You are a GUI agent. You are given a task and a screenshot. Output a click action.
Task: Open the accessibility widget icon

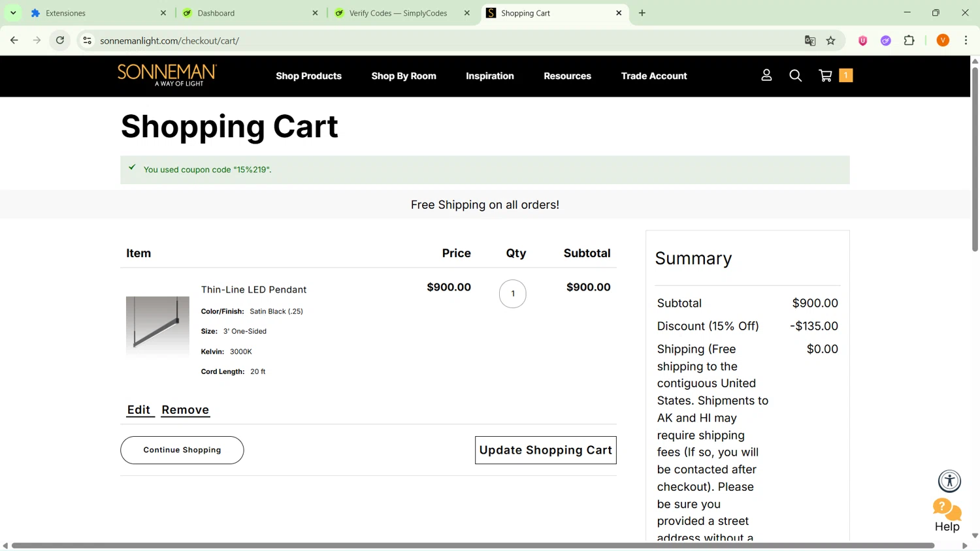949,481
